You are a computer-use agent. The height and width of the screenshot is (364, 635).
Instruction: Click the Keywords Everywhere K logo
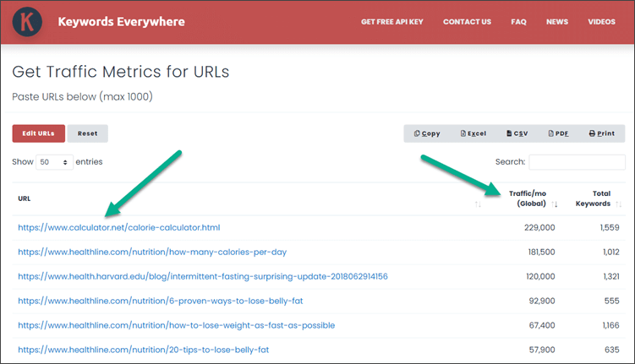click(x=27, y=22)
